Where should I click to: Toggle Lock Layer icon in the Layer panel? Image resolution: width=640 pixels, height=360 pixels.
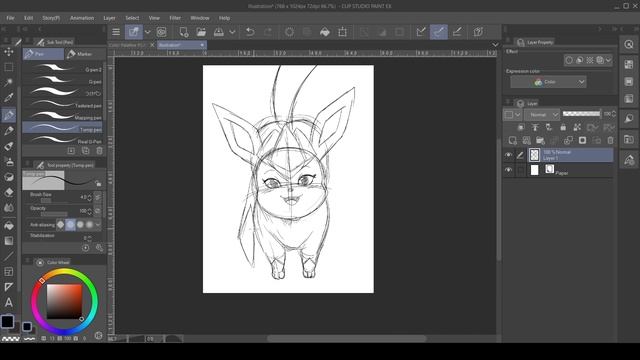pyautogui.click(x=563, y=127)
